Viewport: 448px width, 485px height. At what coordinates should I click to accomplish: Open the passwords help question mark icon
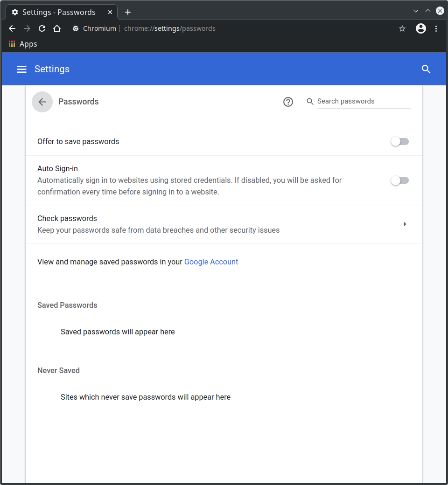point(288,102)
